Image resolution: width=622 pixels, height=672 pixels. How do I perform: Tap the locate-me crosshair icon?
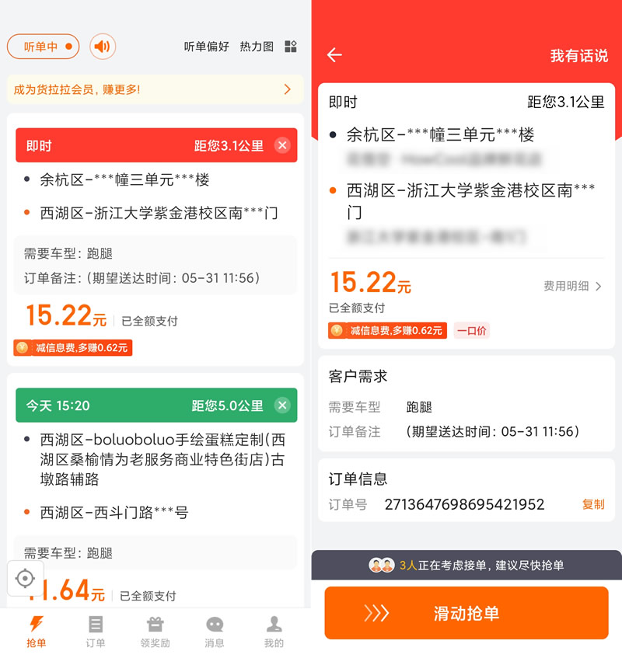[x=25, y=579]
